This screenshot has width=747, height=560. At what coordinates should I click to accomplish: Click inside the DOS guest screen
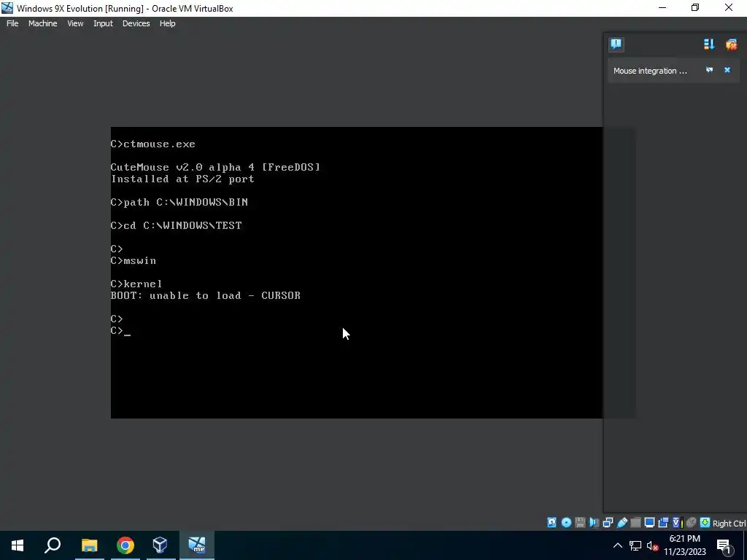tap(356, 273)
